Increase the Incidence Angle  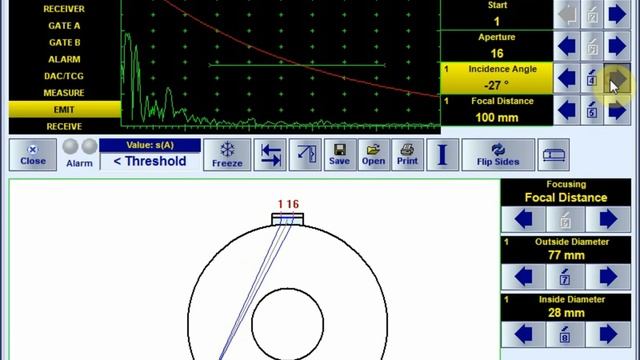[x=617, y=78]
